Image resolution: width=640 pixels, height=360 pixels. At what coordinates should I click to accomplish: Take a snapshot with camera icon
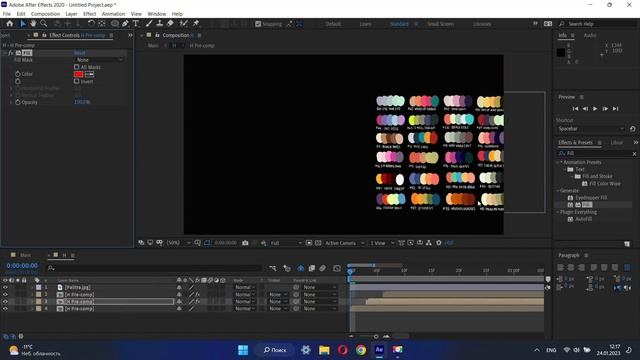pyautogui.click(x=245, y=243)
